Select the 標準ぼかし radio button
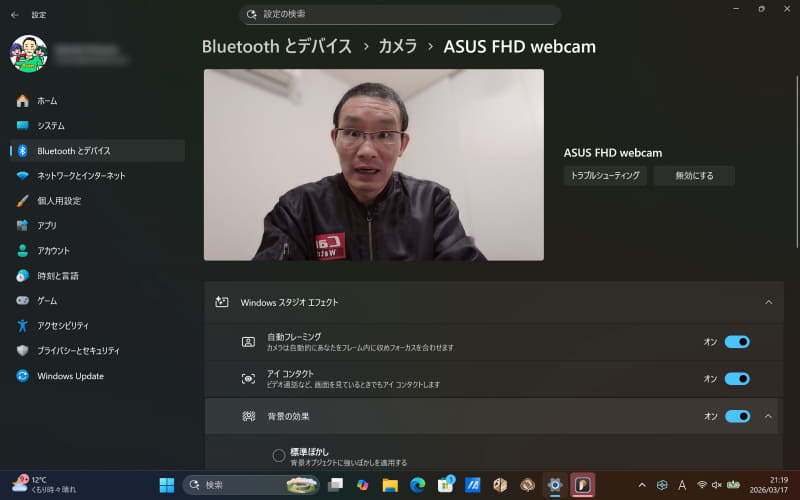 coord(279,455)
